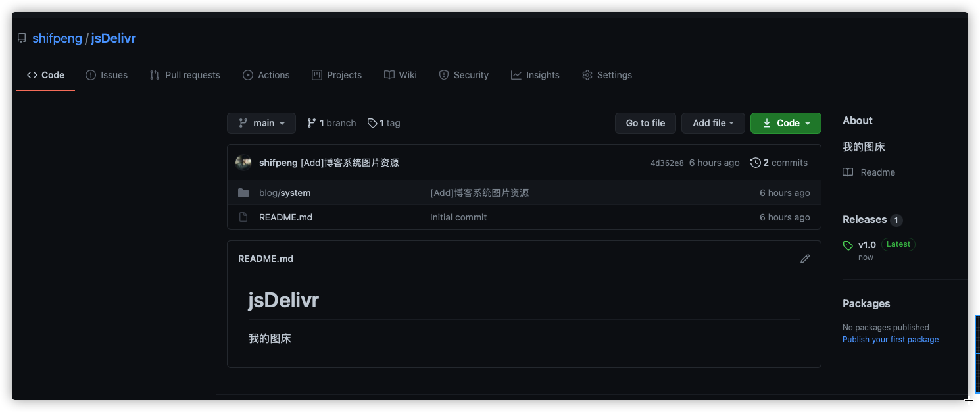
Task: Click the 我的图床 description under About
Action: (x=864, y=147)
